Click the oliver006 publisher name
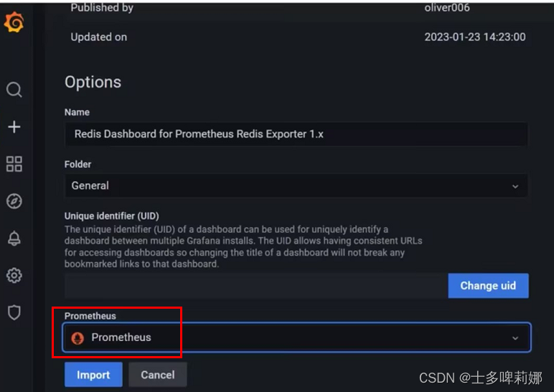Image resolution: width=554 pixels, height=392 pixels. [447, 7]
